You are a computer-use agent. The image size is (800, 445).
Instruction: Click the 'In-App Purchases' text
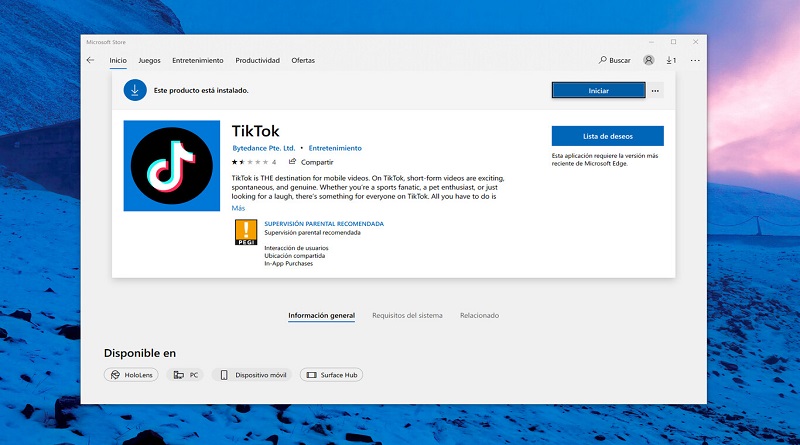point(288,263)
